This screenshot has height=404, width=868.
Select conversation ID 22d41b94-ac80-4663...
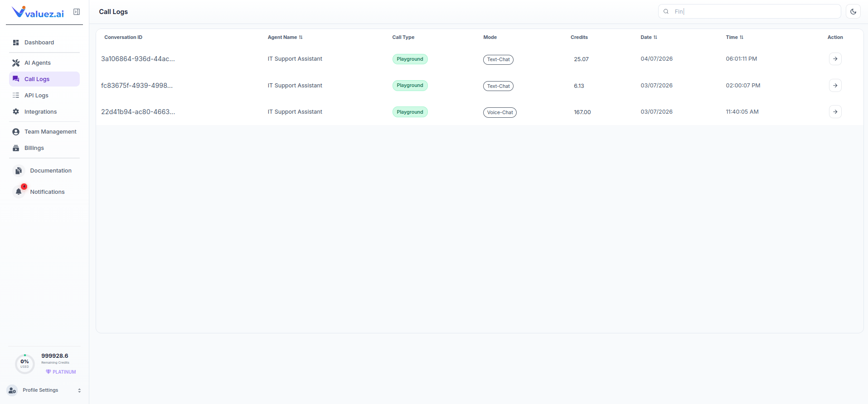(138, 112)
